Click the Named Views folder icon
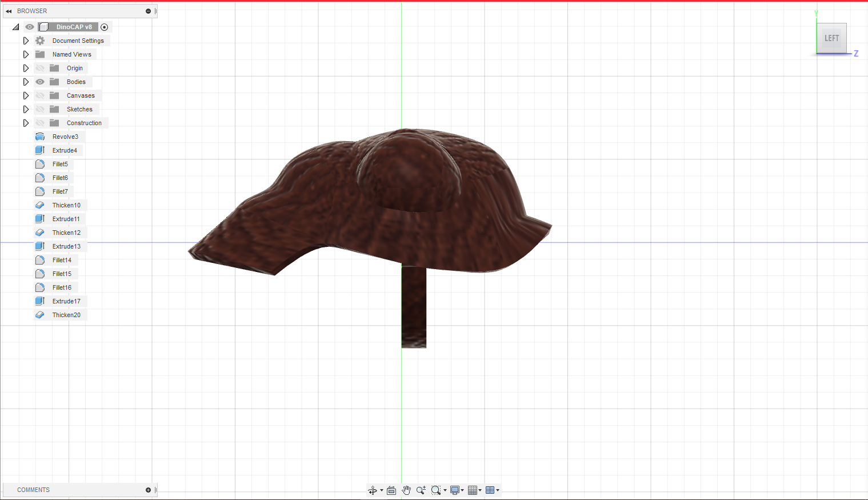The width and height of the screenshot is (868, 500). pos(40,54)
